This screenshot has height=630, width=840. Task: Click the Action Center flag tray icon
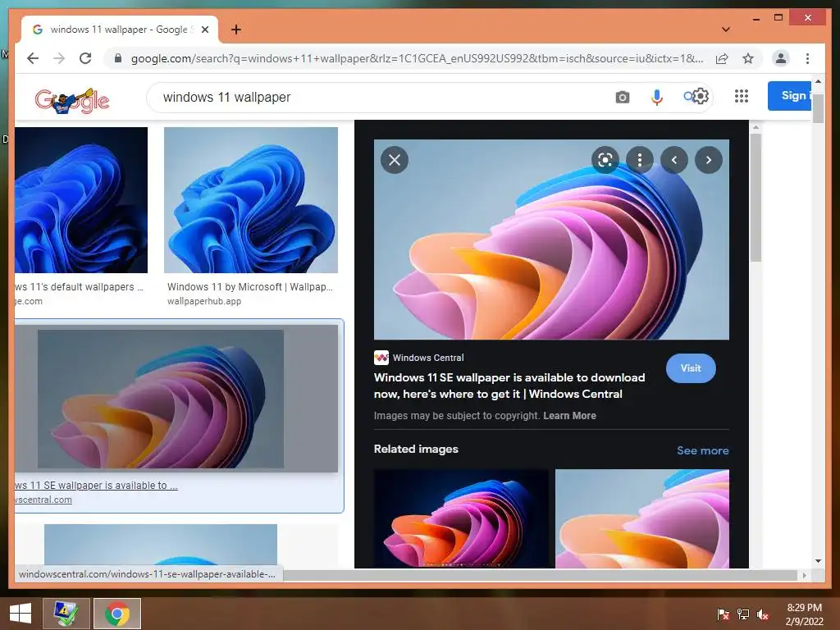tap(723, 614)
